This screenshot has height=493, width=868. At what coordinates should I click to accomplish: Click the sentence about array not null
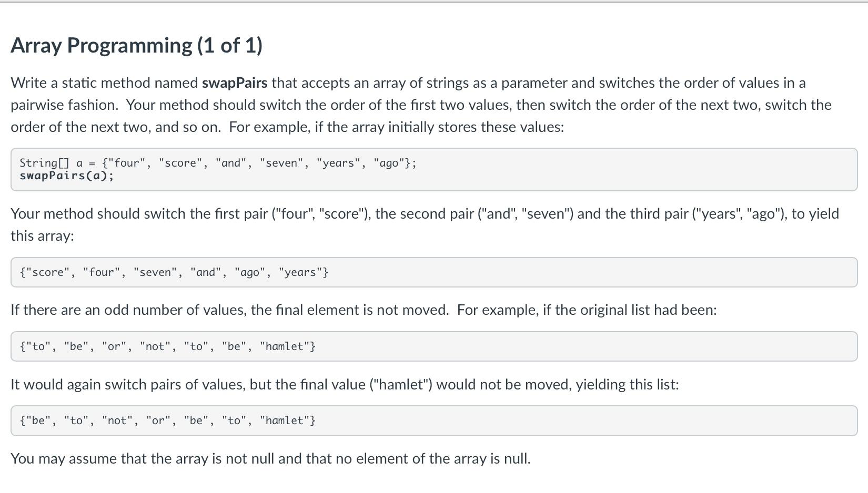(x=270, y=459)
